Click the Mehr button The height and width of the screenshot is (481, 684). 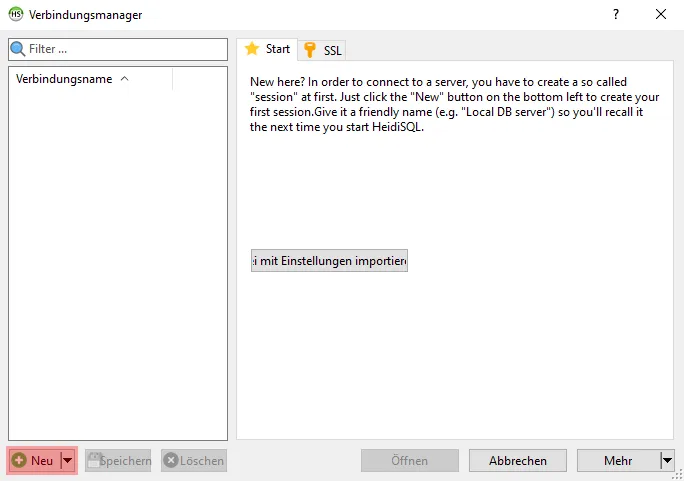(x=617, y=461)
